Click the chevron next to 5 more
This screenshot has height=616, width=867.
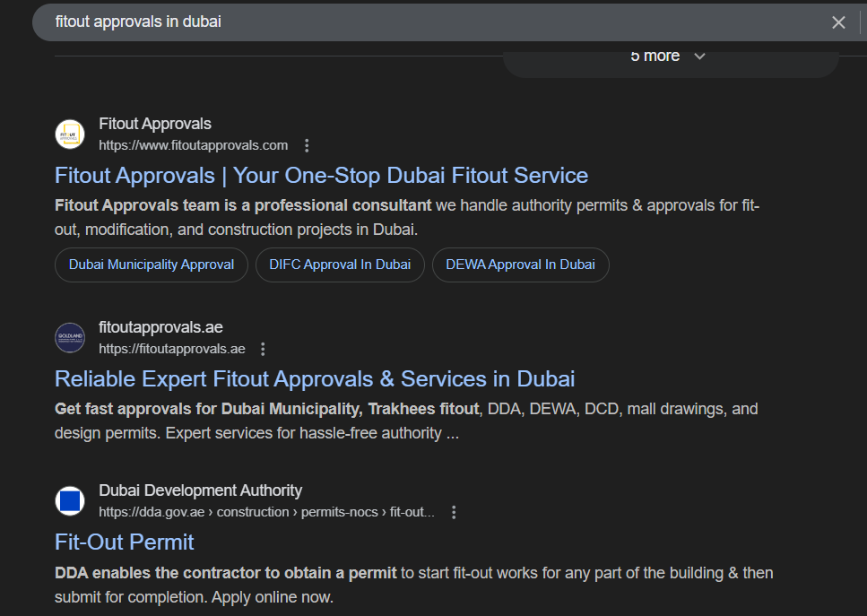click(x=699, y=55)
